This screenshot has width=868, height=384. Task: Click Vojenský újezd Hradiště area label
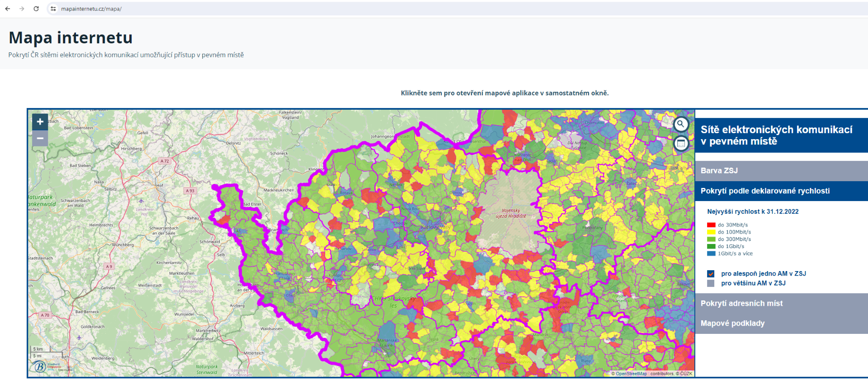pyautogui.click(x=511, y=213)
